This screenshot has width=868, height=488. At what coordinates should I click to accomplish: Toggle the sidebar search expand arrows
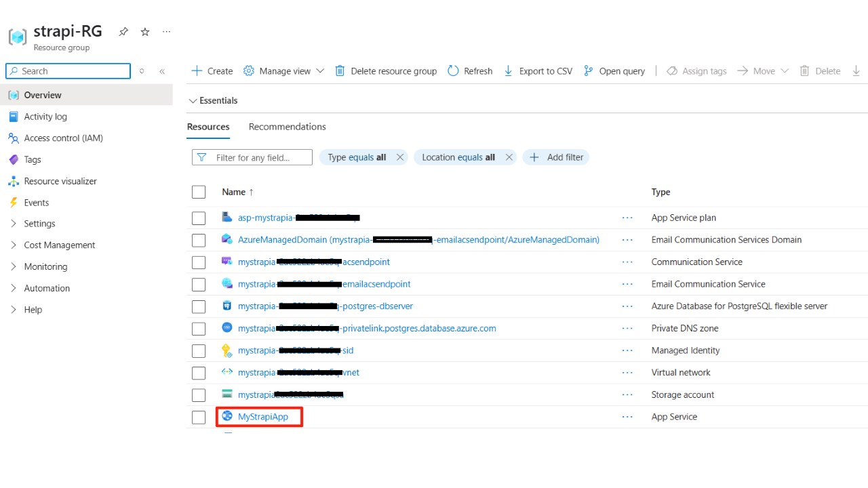point(142,71)
